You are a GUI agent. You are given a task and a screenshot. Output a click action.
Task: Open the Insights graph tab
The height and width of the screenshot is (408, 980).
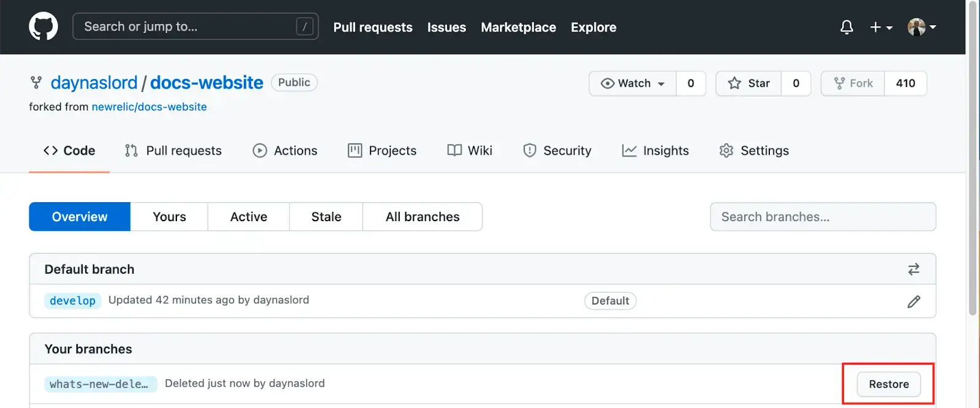pos(655,151)
